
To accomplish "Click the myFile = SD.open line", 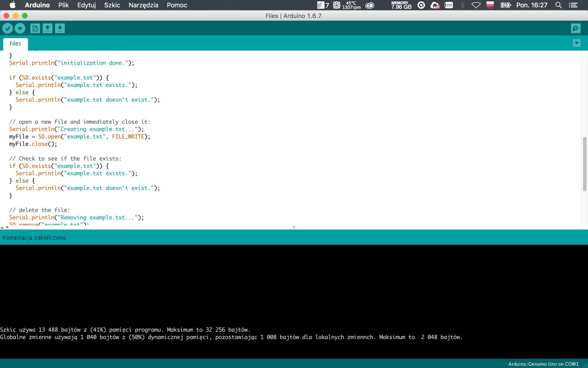I will pos(80,137).
